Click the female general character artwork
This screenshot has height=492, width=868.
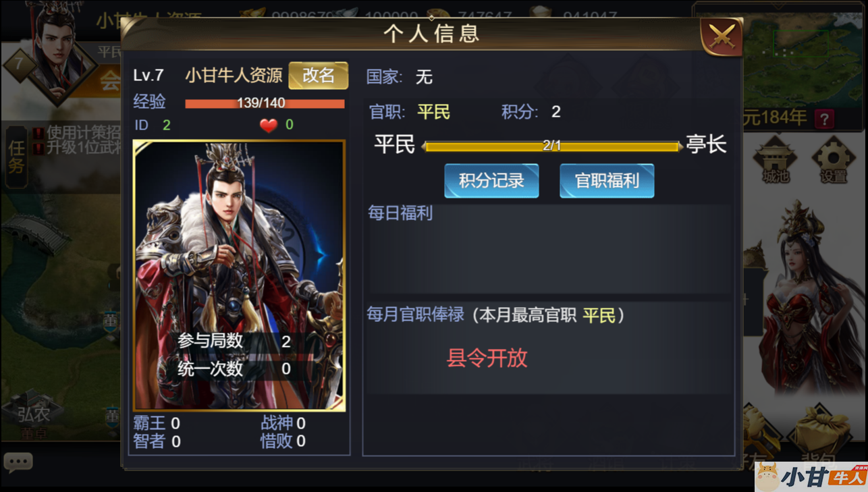[x=802, y=297]
